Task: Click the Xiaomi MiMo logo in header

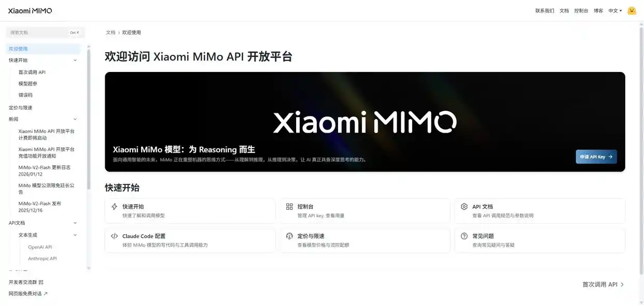Action: coord(30,10)
